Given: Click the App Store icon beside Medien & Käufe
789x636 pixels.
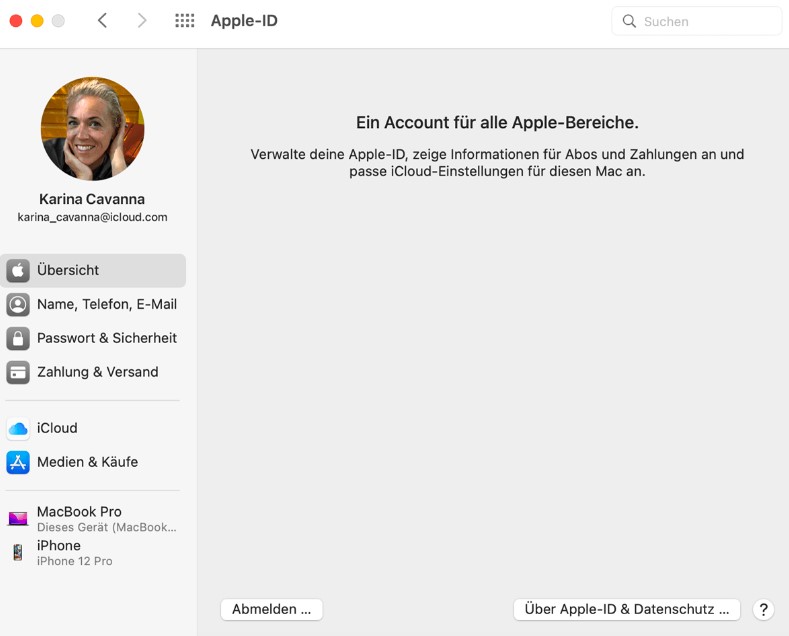Looking at the screenshot, I should click(18, 462).
